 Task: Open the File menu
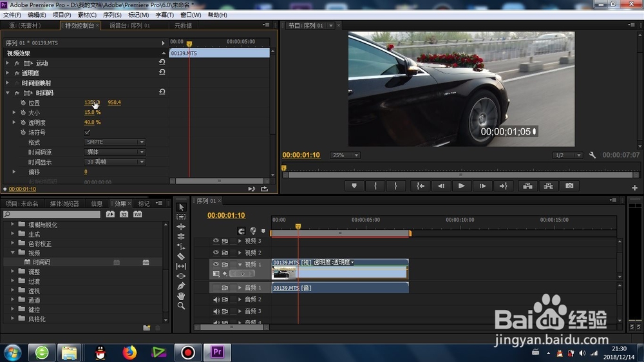coord(12,15)
